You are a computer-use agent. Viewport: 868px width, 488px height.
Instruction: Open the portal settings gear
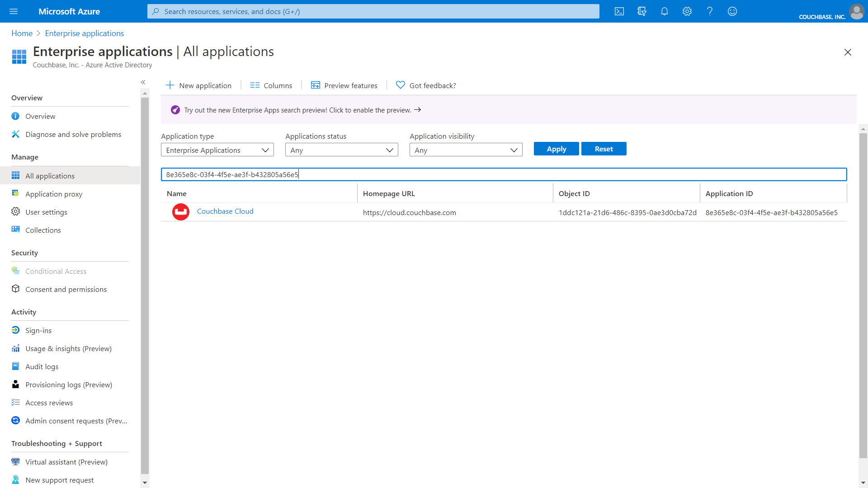click(x=687, y=11)
